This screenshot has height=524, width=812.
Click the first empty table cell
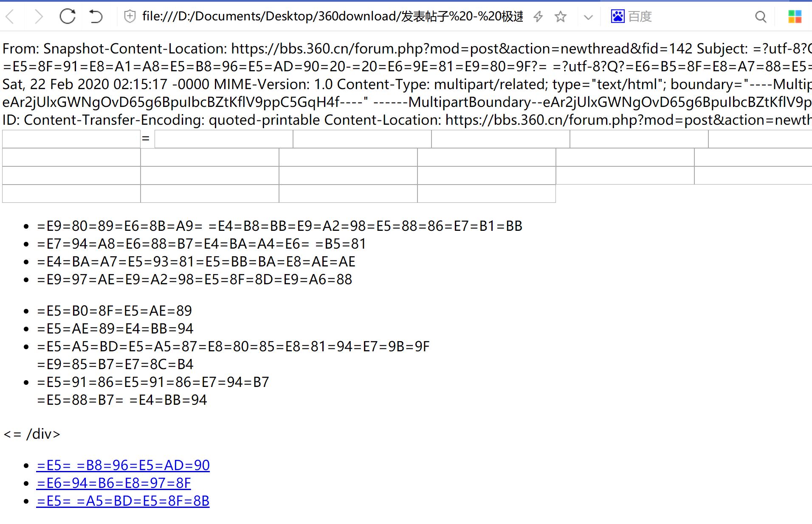71,139
